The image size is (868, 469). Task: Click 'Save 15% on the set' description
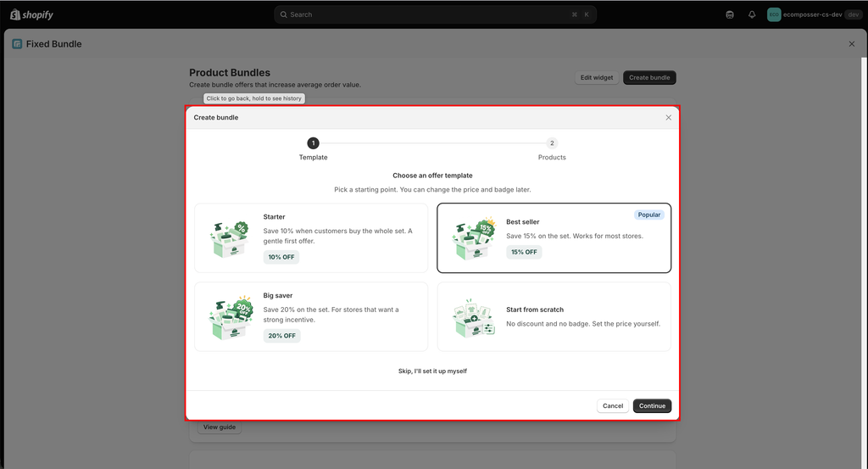click(x=575, y=236)
